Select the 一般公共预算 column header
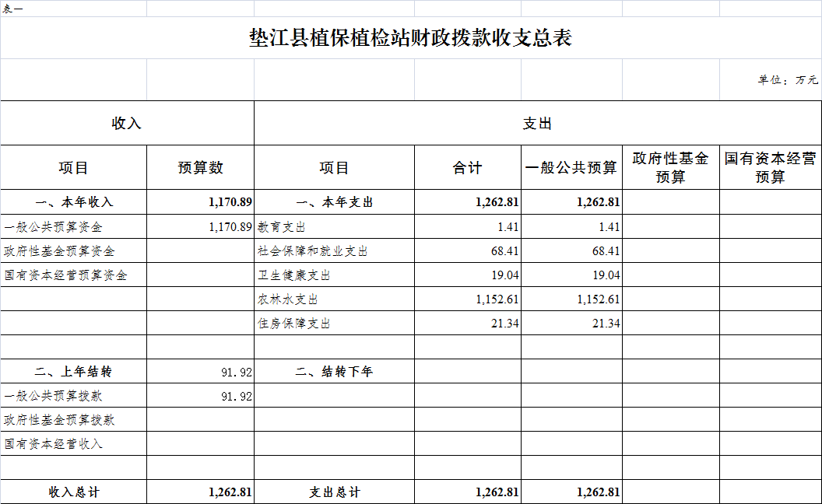Viewport: 822px width, 504px height. pyautogui.click(x=571, y=168)
